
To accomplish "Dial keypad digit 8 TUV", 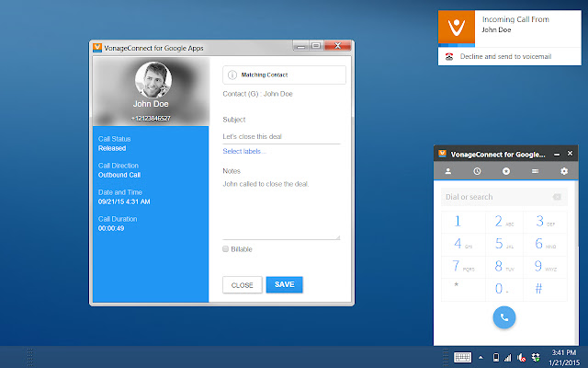I will click(x=504, y=267).
